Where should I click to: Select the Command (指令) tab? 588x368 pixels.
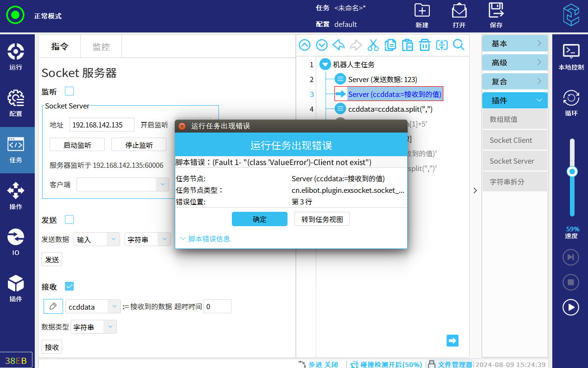coord(59,46)
